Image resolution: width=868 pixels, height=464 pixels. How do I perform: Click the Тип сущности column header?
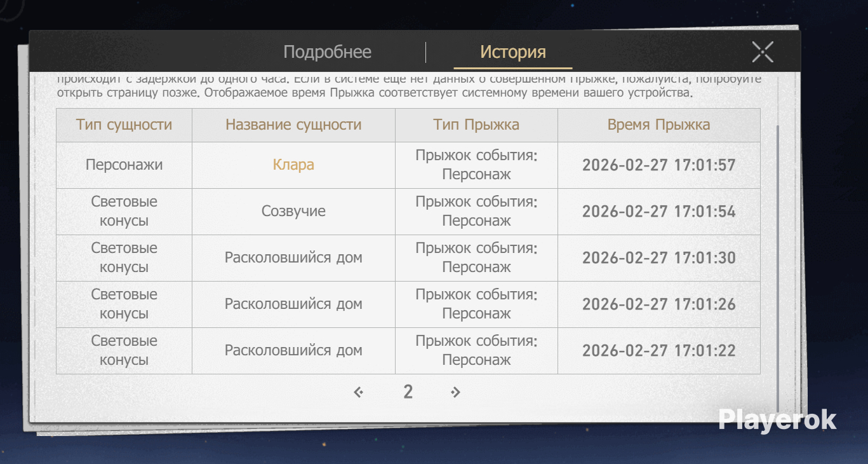coord(124,125)
